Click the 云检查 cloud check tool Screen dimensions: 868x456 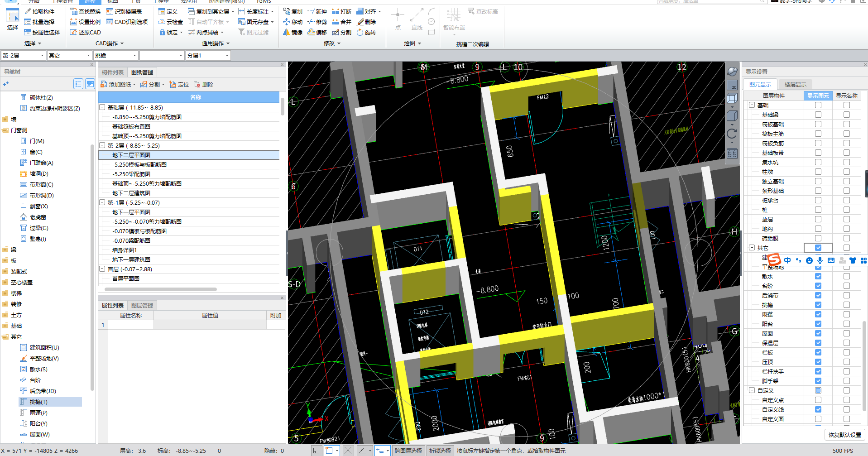pos(171,22)
